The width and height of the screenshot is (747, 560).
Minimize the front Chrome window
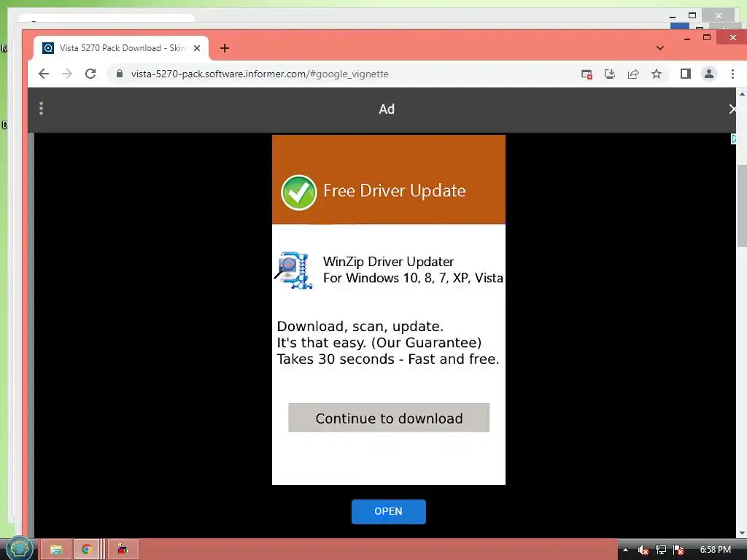(687, 38)
